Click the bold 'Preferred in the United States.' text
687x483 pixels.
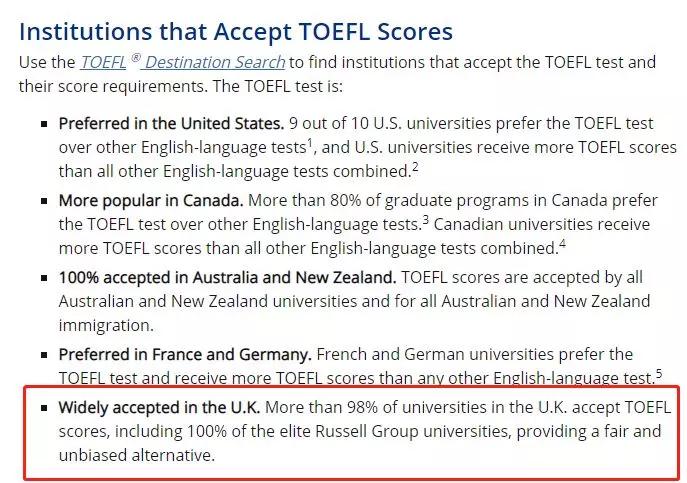pos(171,124)
